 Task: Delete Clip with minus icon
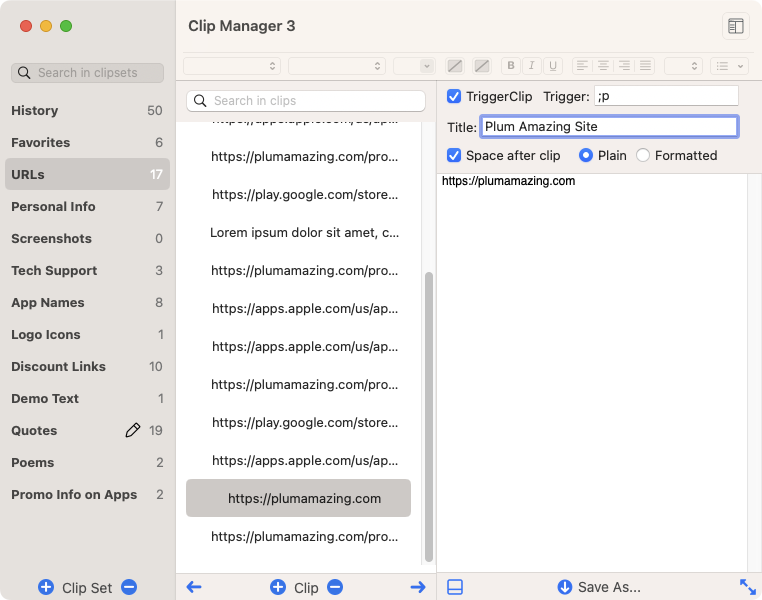[335, 587]
